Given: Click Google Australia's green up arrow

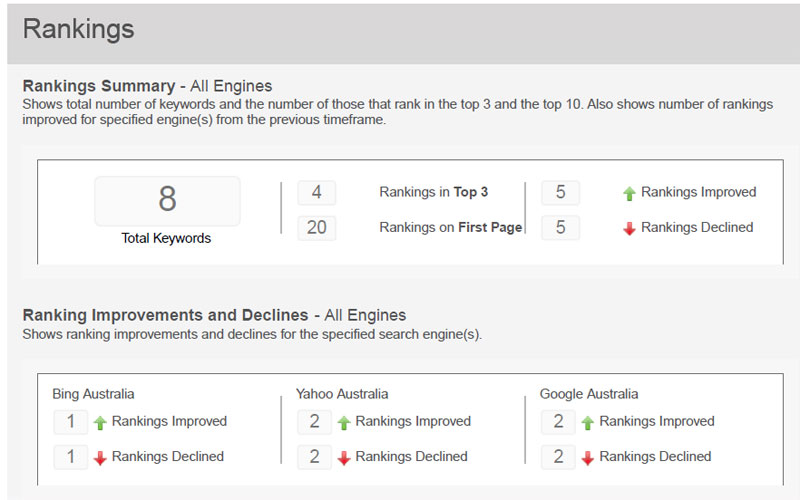Looking at the screenshot, I should pyautogui.click(x=587, y=422).
